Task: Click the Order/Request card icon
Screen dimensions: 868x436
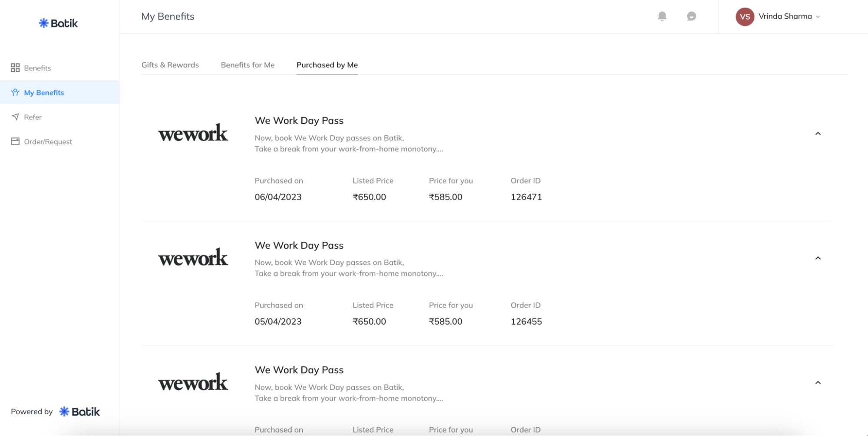Action: [x=15, y=142]
